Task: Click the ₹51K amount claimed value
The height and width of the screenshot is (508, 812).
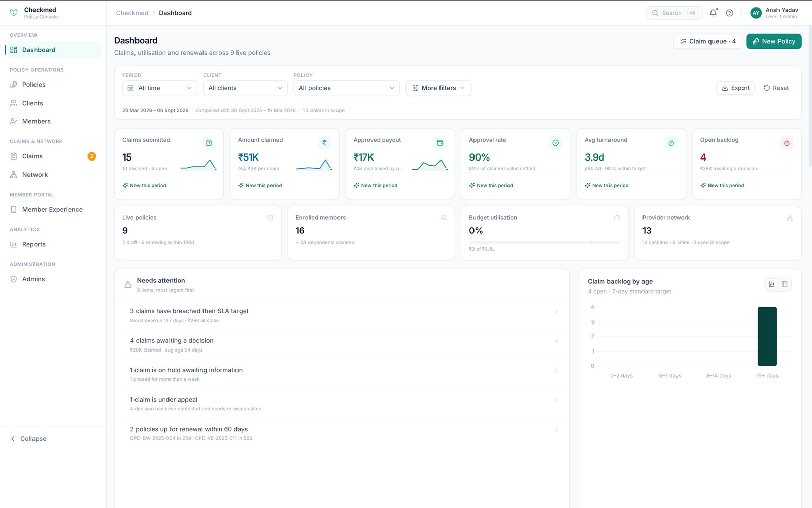Action: point(248,157)
